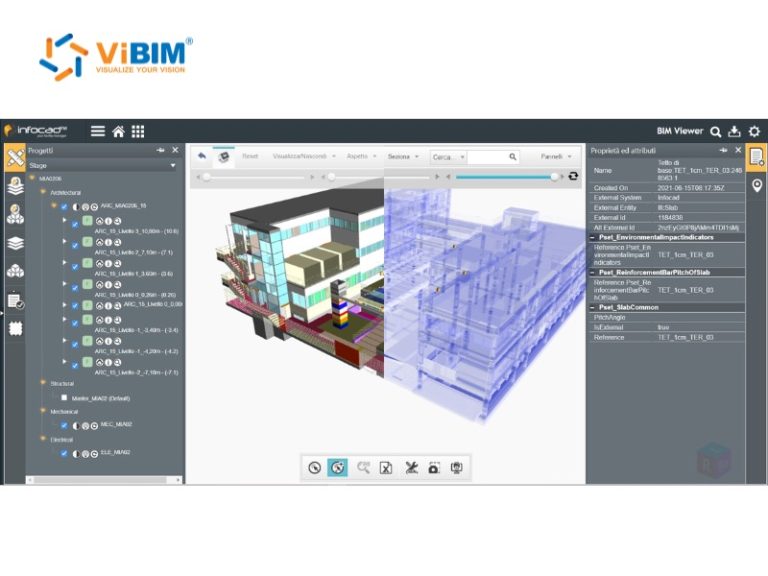Toggle half-circle transparency icon for ARC_MIA0206_15
Image resolution: width=768 pixels, height=576 pixels.
click(x=76, y=207)
